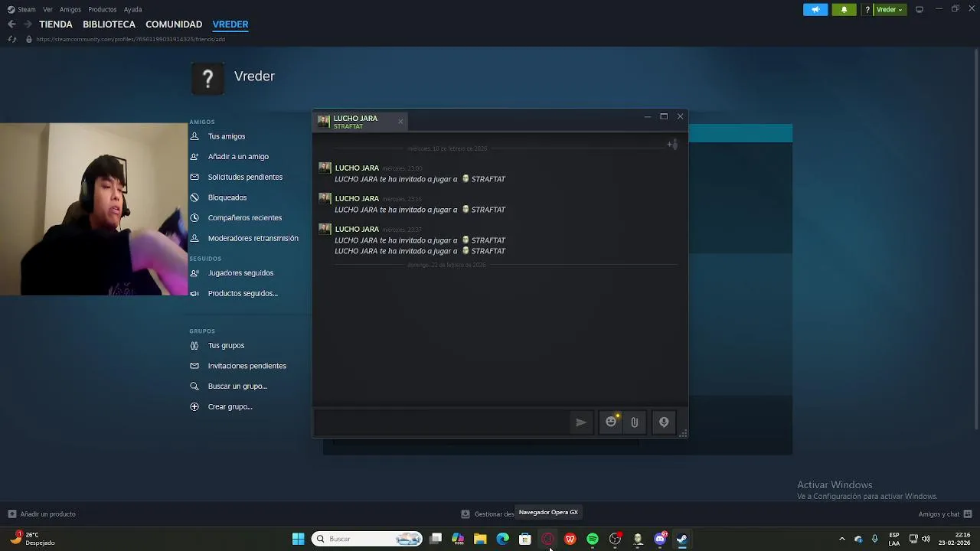Image resolution: width=980 pixels, height=551 pixels.
Task: Open the volume control in system tray
Action: 926,540
